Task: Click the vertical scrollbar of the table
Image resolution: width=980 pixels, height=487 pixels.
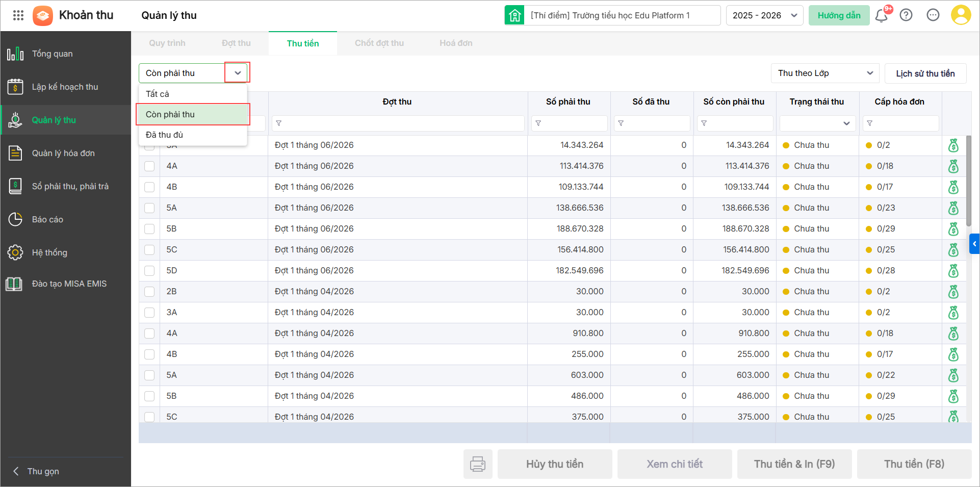Action: coord(969,184)
